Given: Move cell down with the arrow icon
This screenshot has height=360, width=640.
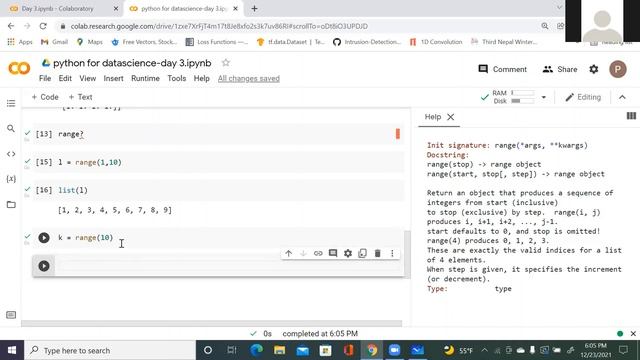Looking at the screenshot, I should [x=303, y=253].
